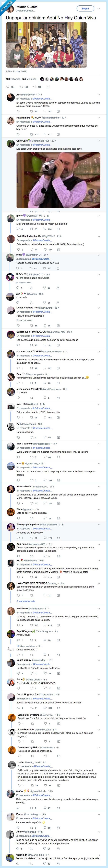This screenshot has width=108, height=868.
Task: Open the chevron menu beside Seguir
Action: pos(99,9)
